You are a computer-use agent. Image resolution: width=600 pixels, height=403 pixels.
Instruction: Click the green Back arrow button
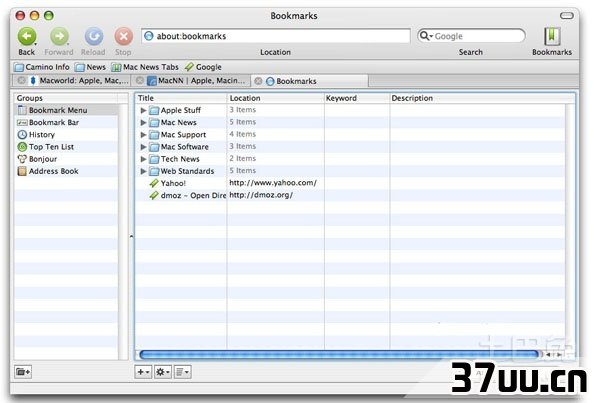pos(27,37)
